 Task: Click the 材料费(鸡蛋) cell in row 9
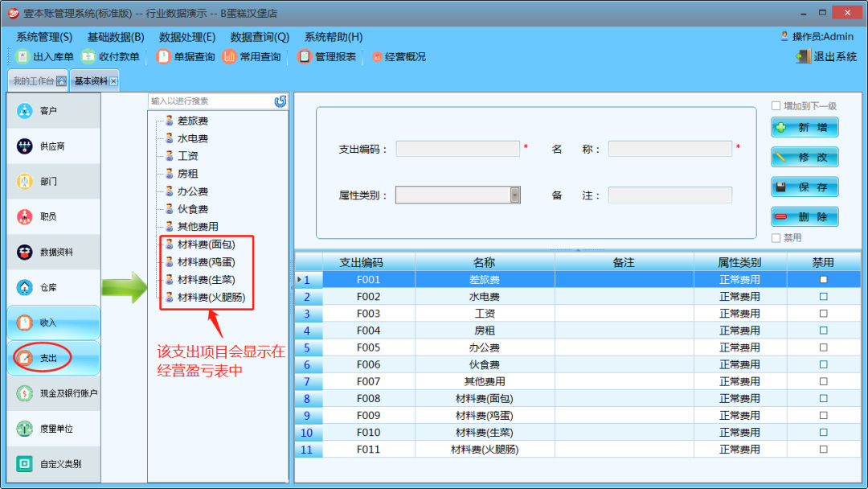point(485,416)
